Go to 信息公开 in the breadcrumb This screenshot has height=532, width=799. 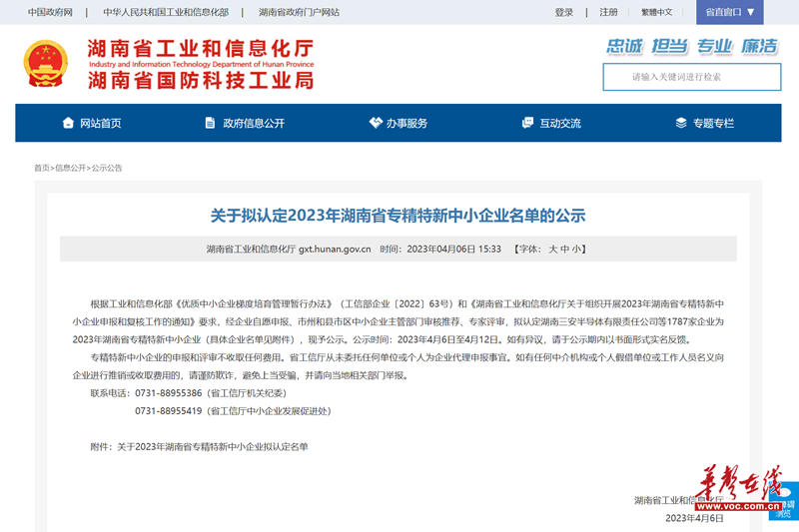coord(70,168)
